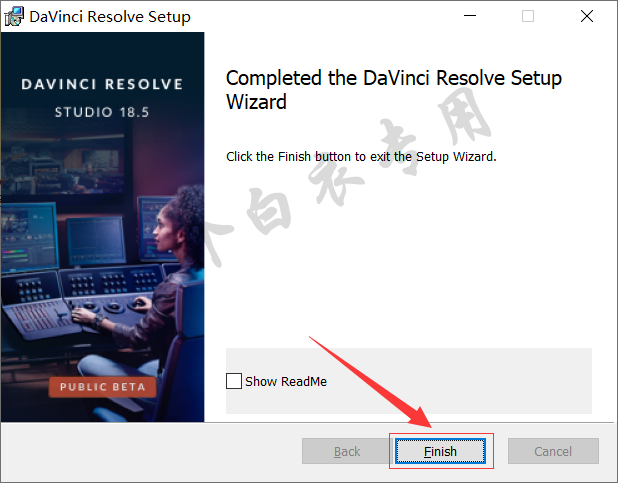Click the Show ReadMe label text

click(x=286, y=382)
